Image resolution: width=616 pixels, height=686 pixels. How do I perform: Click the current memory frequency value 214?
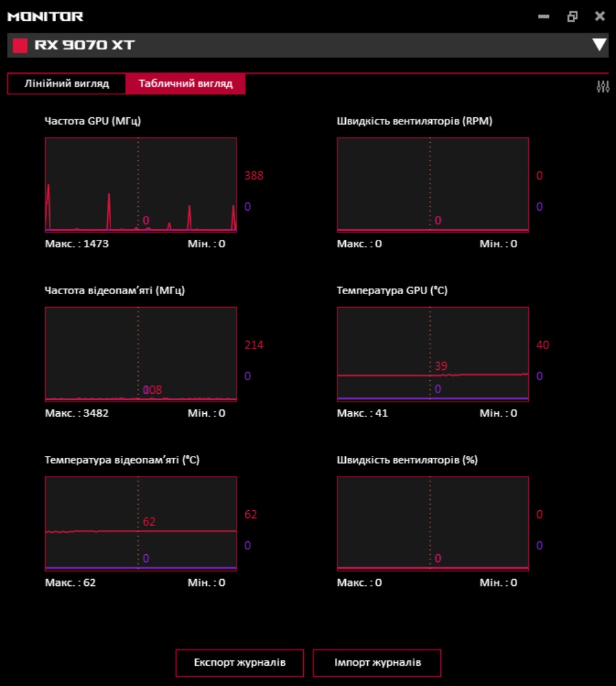254,345
